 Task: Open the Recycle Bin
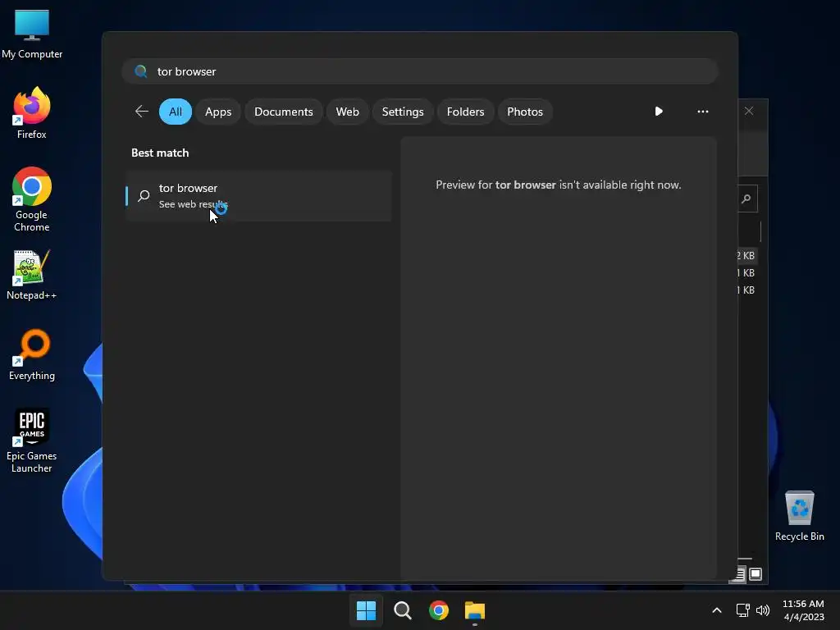799,516
